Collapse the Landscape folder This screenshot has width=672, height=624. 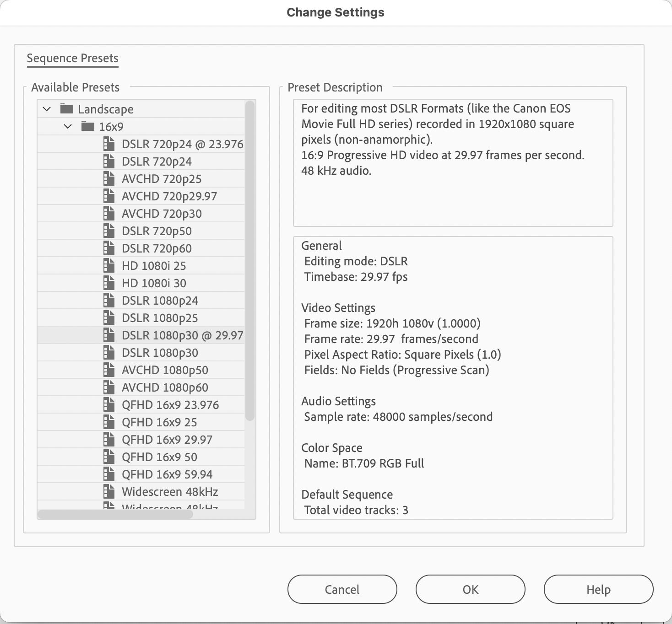tap(46, 109)
